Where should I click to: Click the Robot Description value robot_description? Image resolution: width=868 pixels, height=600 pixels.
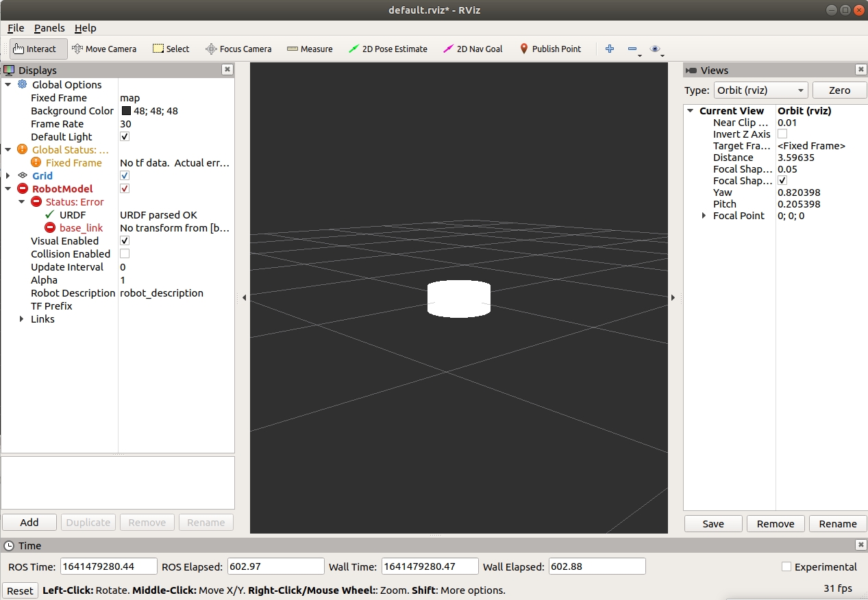tap(162, 292)
